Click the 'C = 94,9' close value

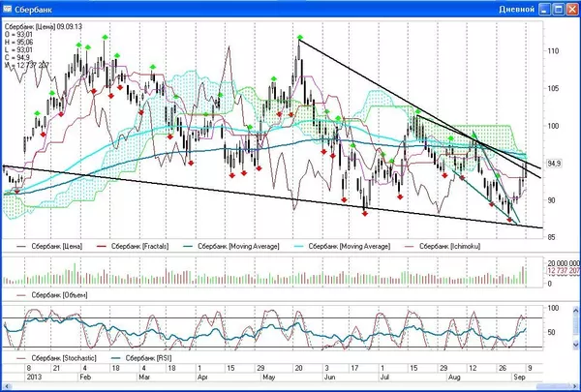(x=17, y=58)
